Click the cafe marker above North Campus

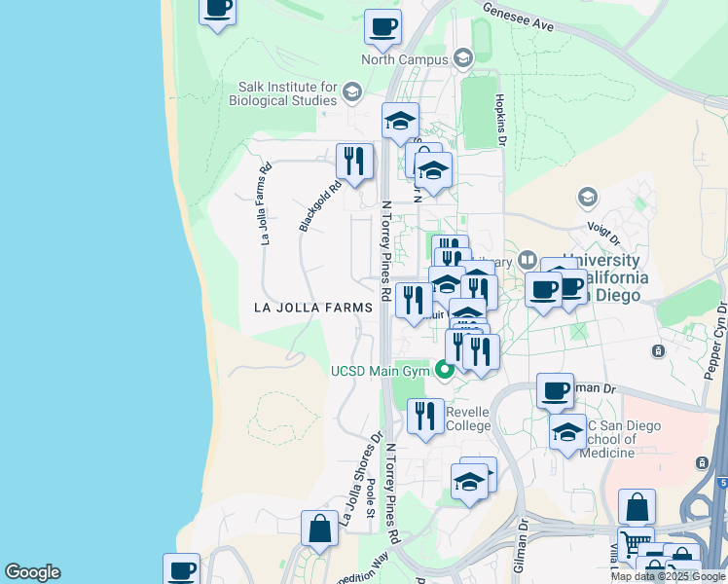coord(382,28)
